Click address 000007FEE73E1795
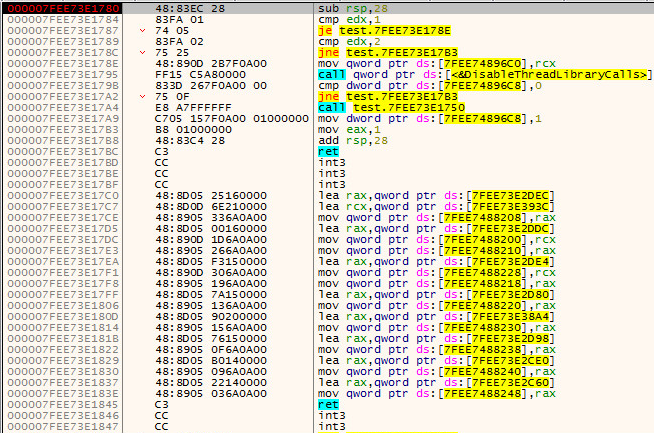654x433 pixels. pyautogui.click(x=63, y=75)
